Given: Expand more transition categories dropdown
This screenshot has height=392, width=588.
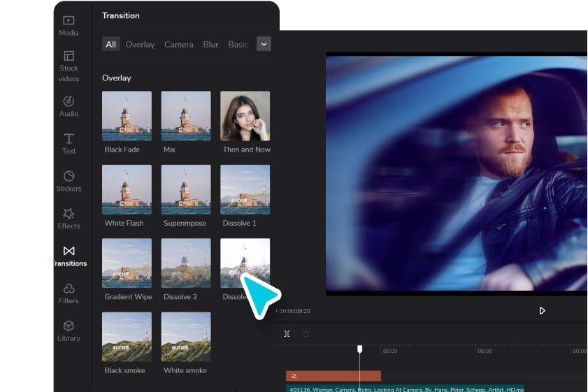Looking at the screenshot, I should tap(264, 44).
